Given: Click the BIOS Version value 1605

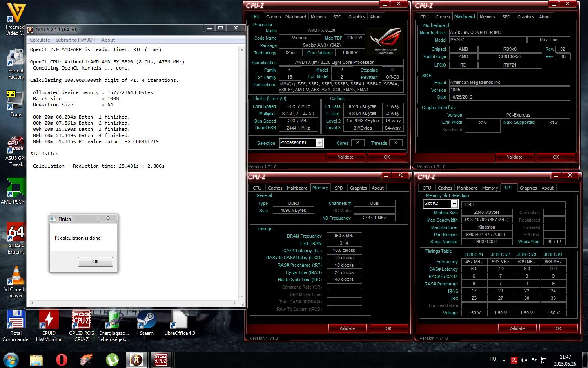Looking at the screenshot, I should coord(509,90).
